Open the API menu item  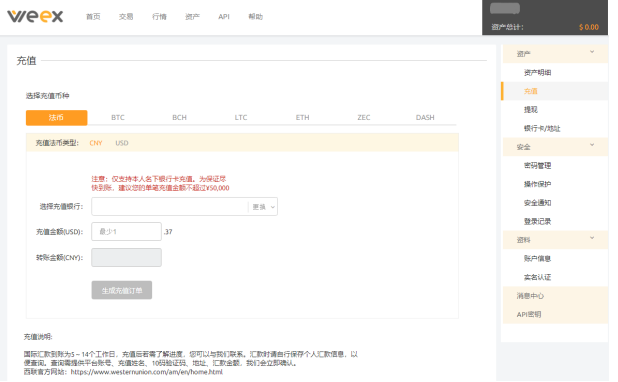click(224, 17)
